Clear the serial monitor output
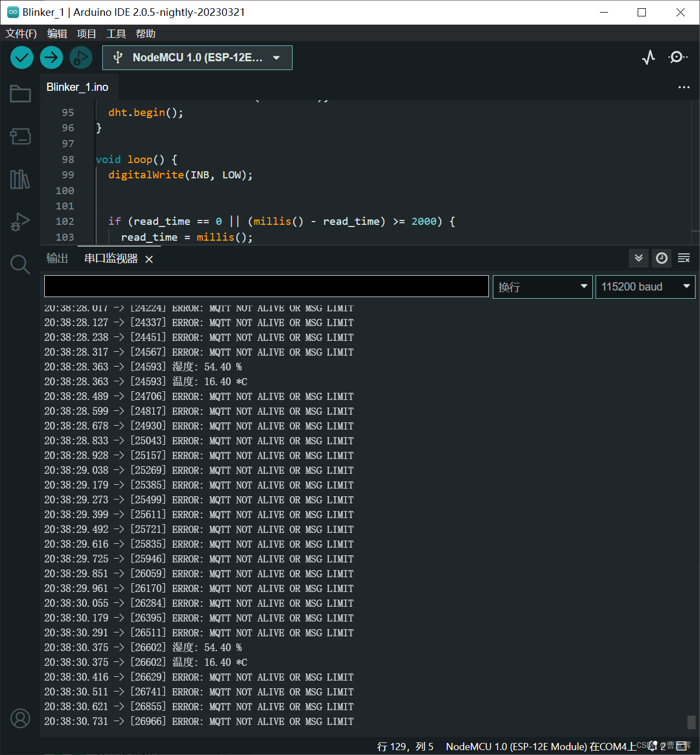 684,258
